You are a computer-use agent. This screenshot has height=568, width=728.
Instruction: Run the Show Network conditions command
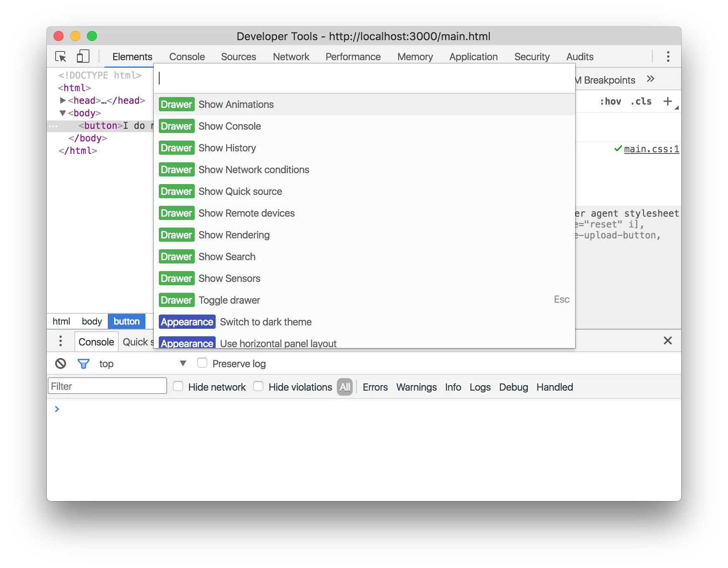[364, 170]
